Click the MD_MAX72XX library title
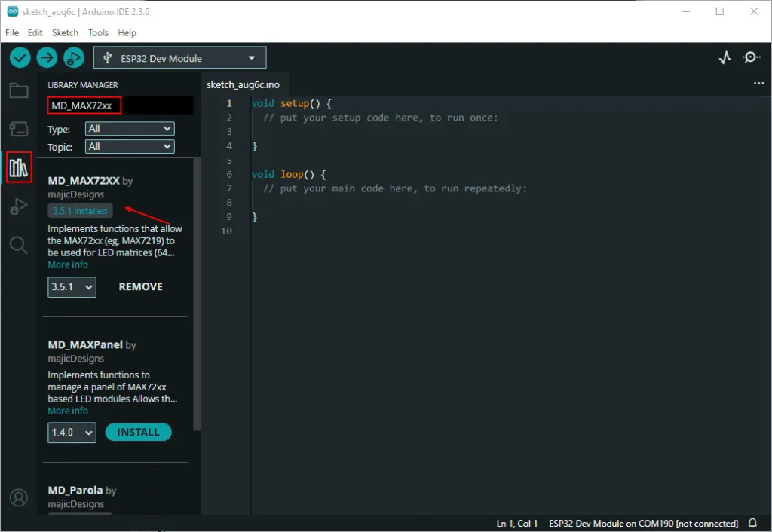Screen dimensions: 772x532 pos(84,181)
